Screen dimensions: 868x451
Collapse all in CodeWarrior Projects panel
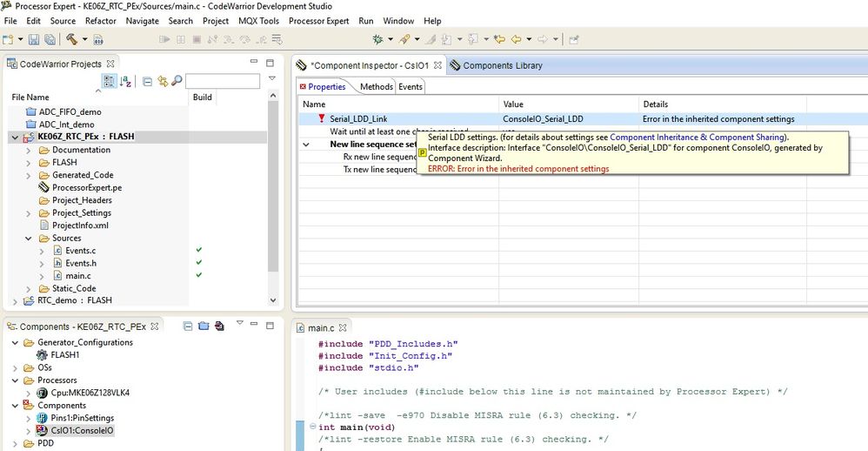[148, 81]
